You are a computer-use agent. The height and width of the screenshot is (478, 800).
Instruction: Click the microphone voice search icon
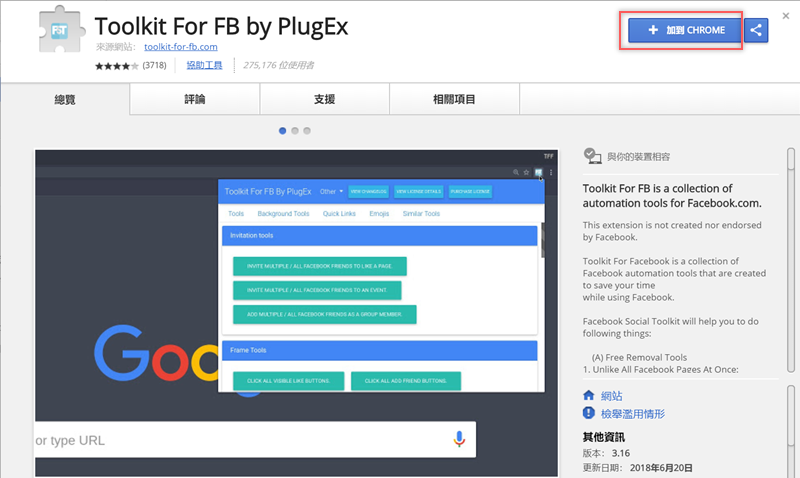[x=459, y=439]
